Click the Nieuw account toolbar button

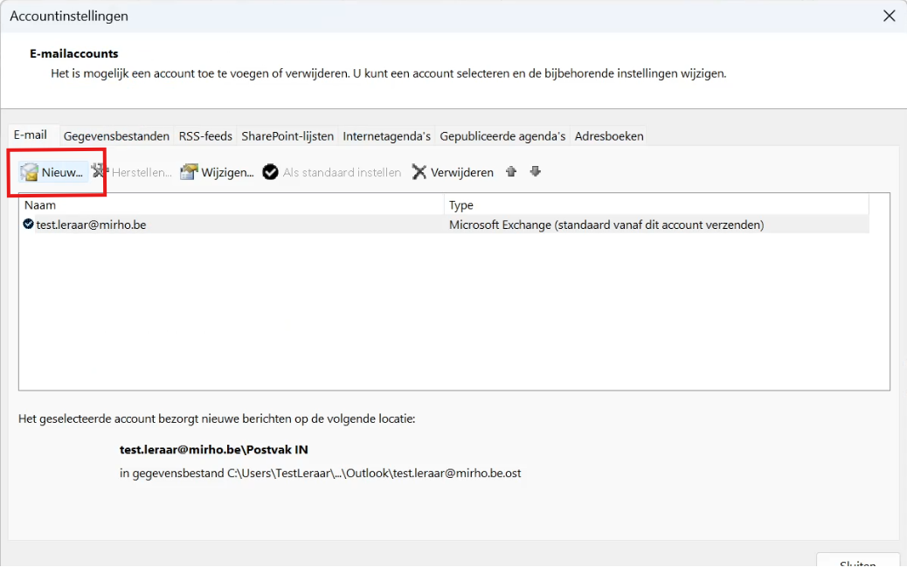point(53,172)
